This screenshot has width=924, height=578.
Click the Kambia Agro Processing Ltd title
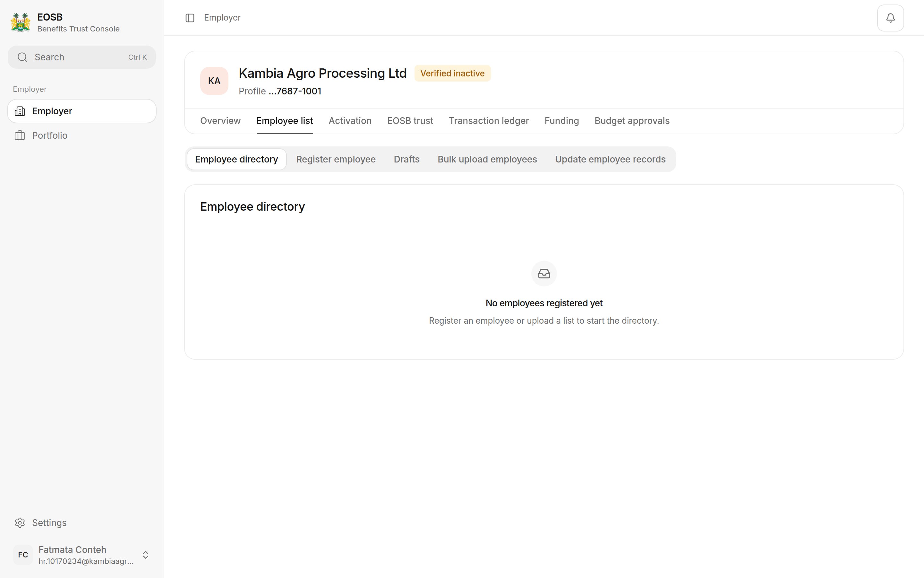[323, 73]
